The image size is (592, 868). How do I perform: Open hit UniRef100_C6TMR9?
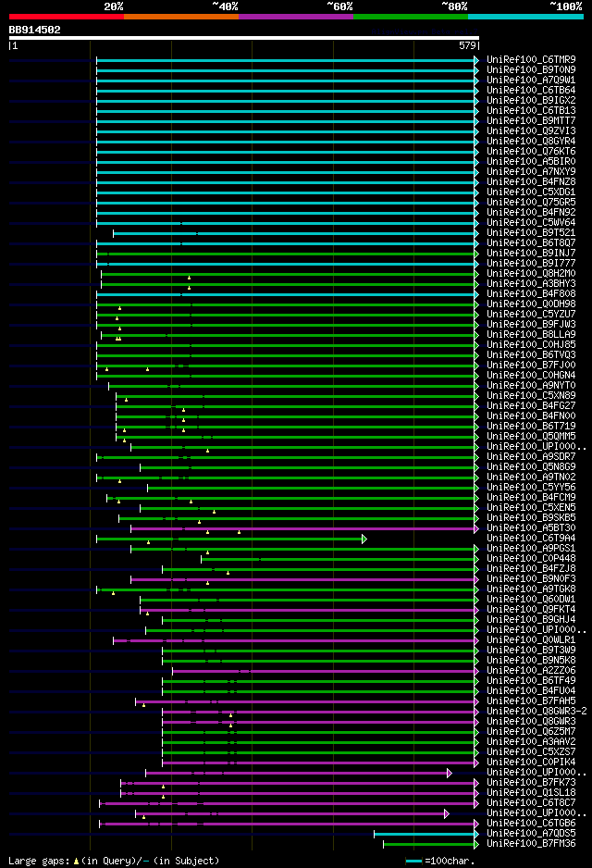[531, 59]
